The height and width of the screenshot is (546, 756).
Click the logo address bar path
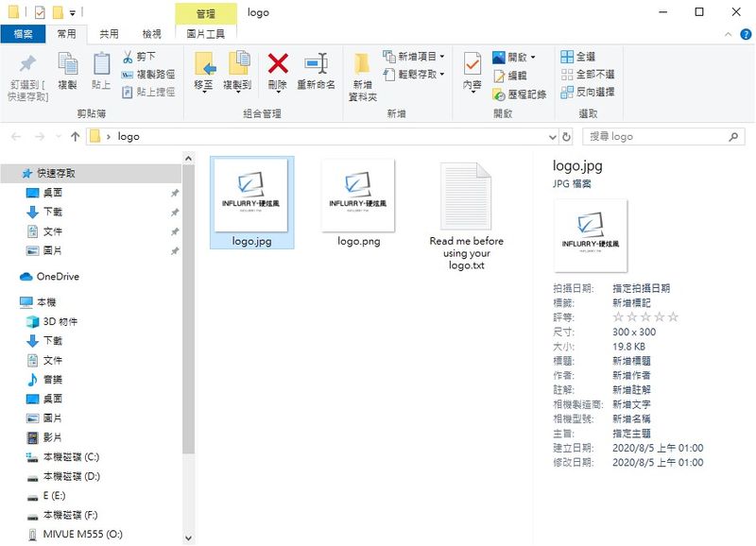coord(129,137)
